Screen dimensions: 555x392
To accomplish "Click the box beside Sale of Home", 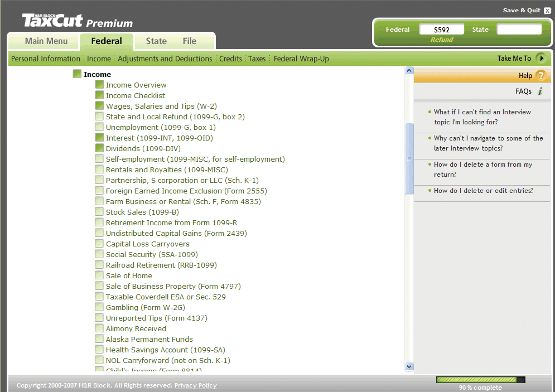I will click(x=99, y=275).
